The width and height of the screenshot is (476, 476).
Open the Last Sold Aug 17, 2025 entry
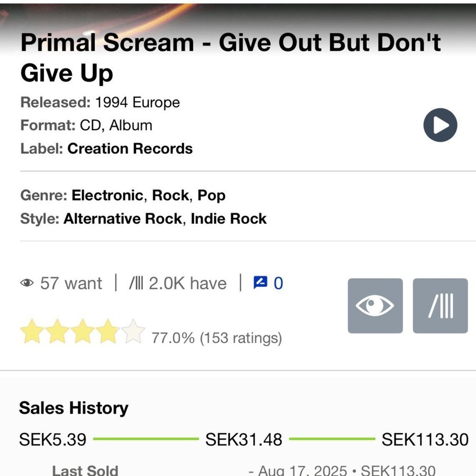[x=342, y=470]
